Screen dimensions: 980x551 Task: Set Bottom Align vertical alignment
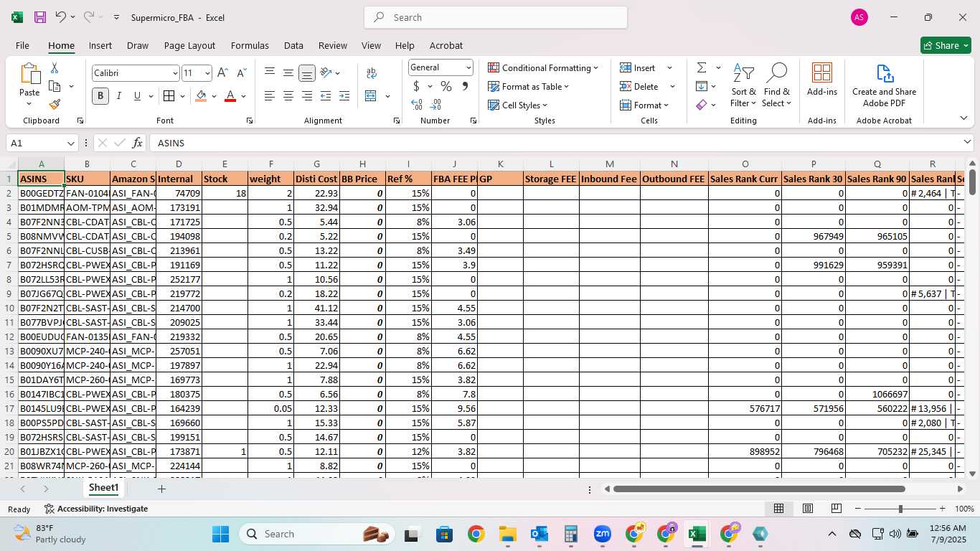(x=307, y=73)
